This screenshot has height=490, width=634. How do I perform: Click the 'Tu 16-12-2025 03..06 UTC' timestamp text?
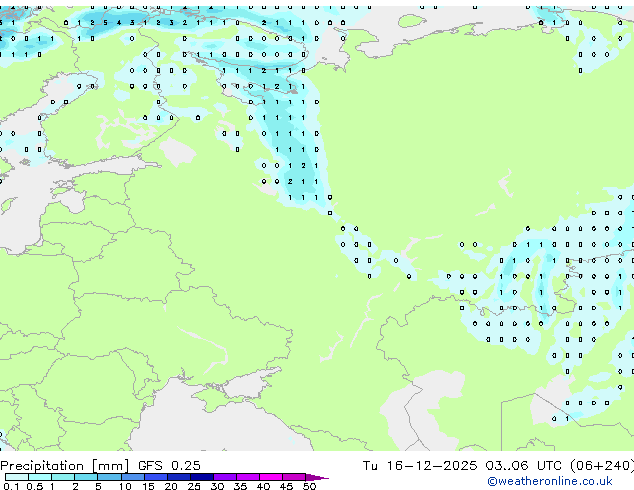click(462, 466)
